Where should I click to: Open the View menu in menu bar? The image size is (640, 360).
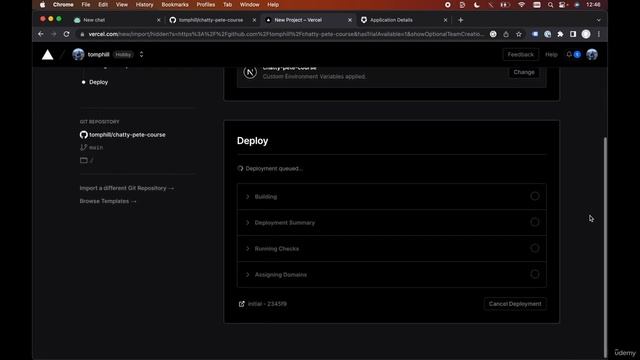click(122, 4)
